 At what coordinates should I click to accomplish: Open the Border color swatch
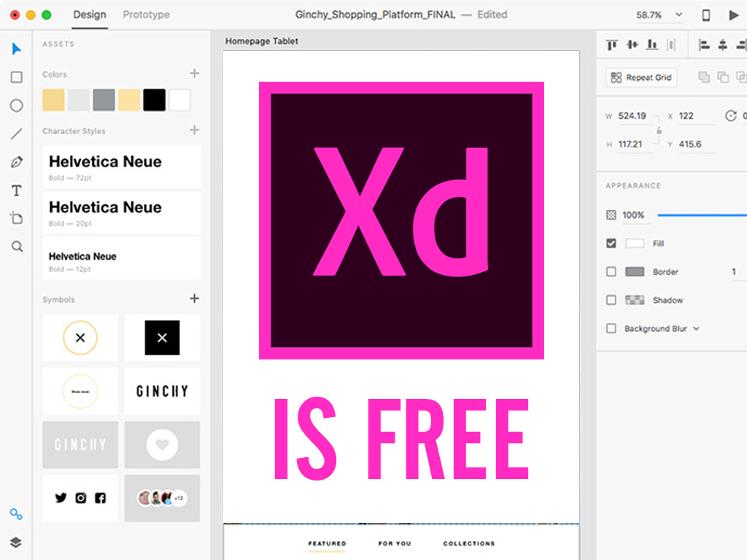635,272
